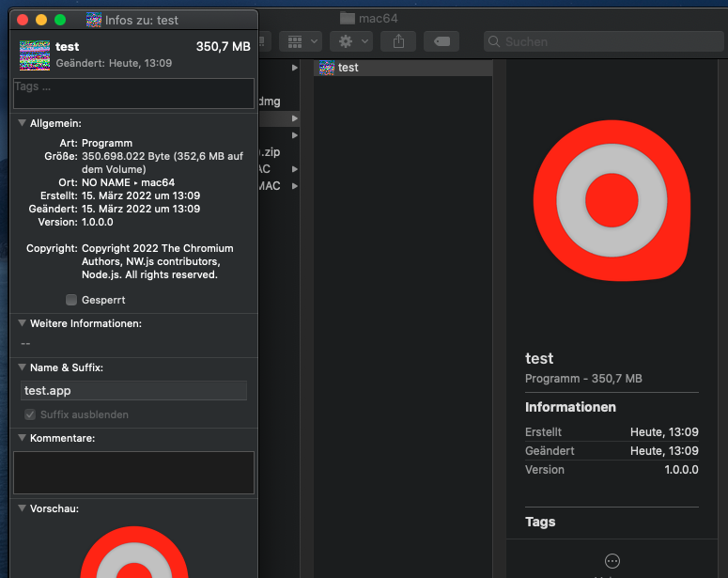Click the Tags field in Info window
This screenshot has height=578, width=728.
click(x=133, y=93)
